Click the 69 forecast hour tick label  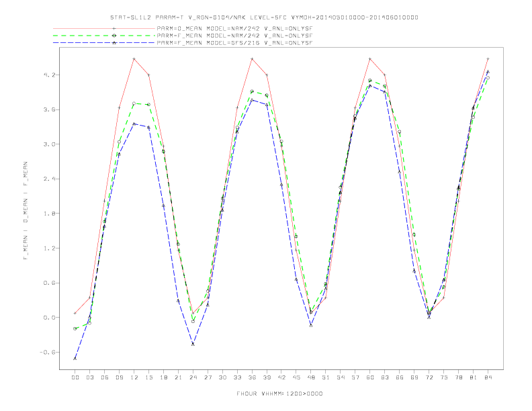click(414, 377)
